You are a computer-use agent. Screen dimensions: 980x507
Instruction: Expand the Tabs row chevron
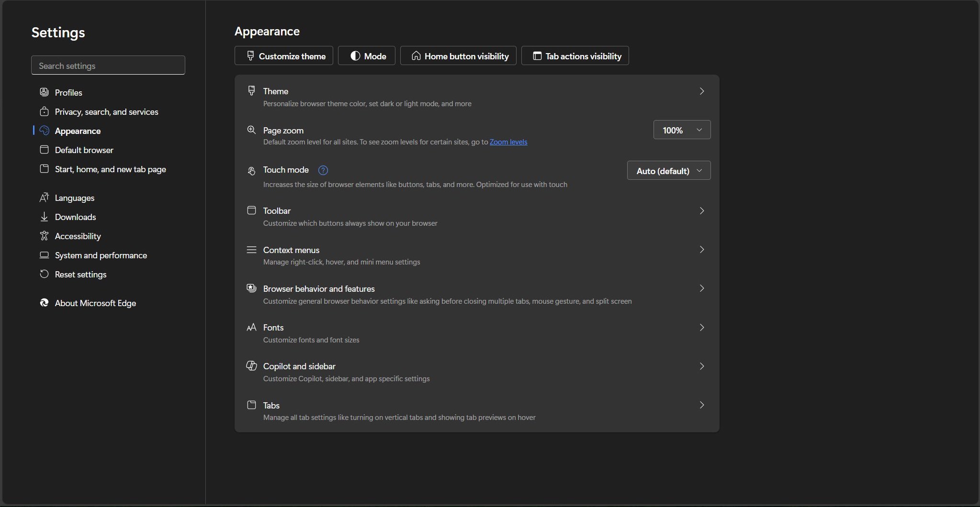702,405
